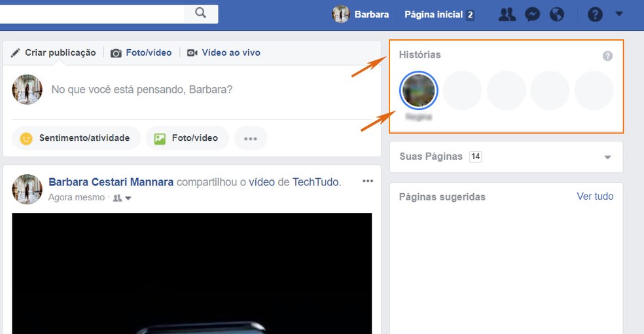Click the search magnifier button
The image size is (644, 334).
point(201,14)
